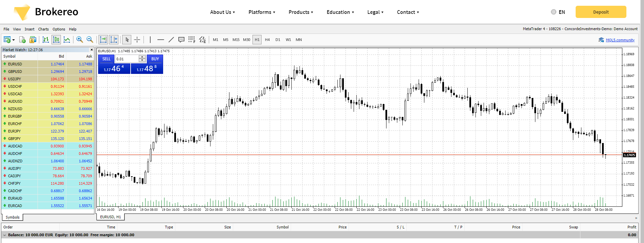
Task: Draw a horizontal line on chart
Action: point(161,40)
